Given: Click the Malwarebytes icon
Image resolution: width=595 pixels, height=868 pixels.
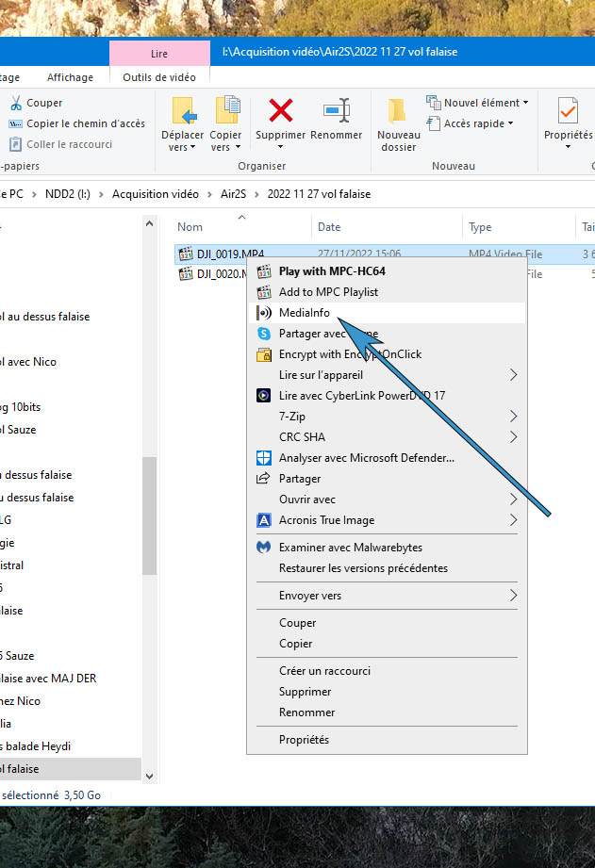Looking at the screenshot, I should pyautogui.click(x=264, y=547).
